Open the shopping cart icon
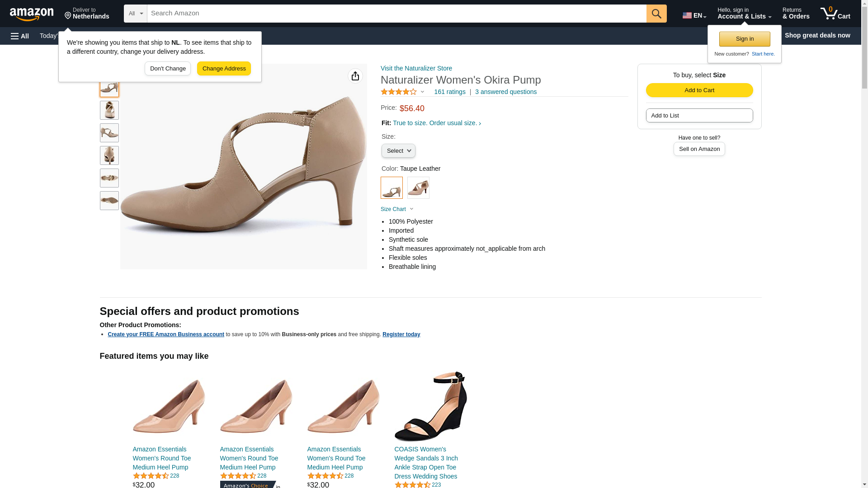This screenshot has width=868, height=488. click(x=835, y=14)
